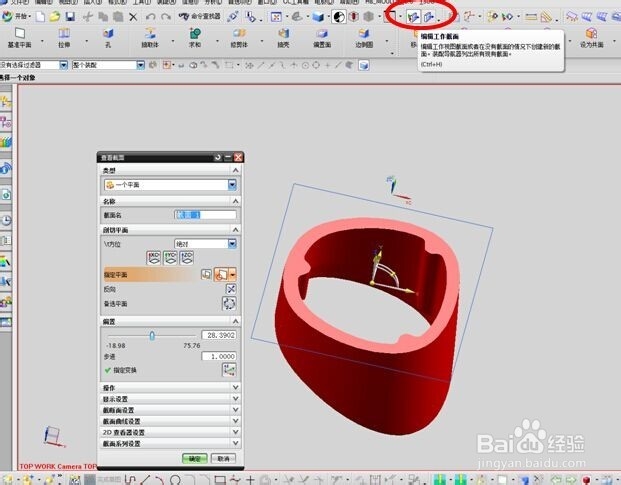Click the step (步进) field showing 1.0000

(x=219, y=356)
